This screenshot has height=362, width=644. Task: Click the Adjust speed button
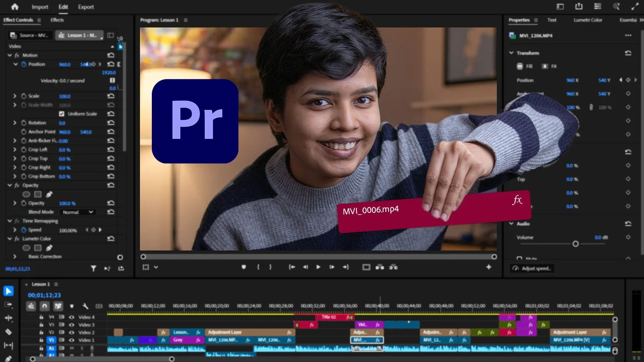(x=532, y=269)
